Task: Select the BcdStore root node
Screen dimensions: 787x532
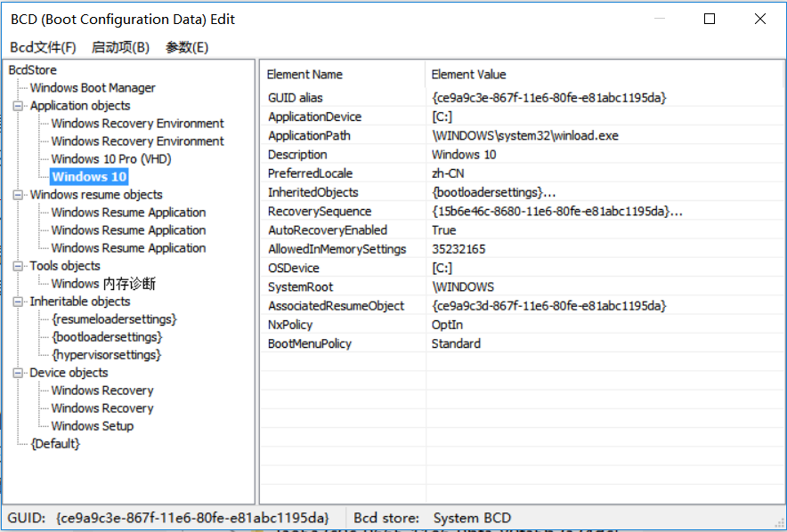Action: 33,70
